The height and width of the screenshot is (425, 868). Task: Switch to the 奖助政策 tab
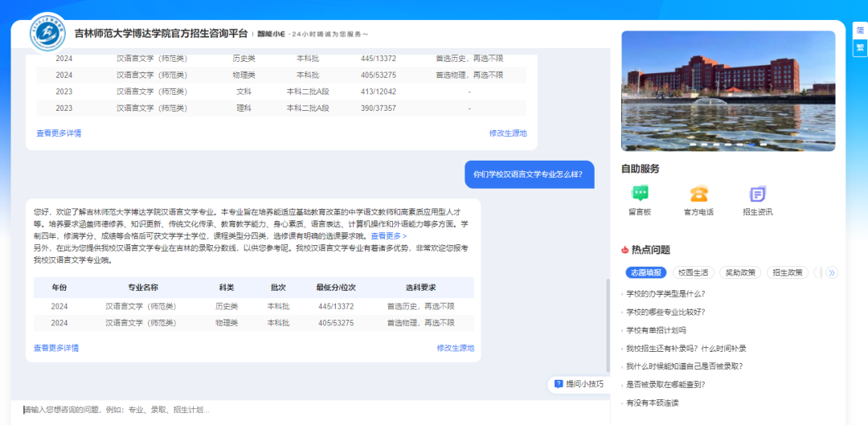pyautogui.click(x=739, y=273)
